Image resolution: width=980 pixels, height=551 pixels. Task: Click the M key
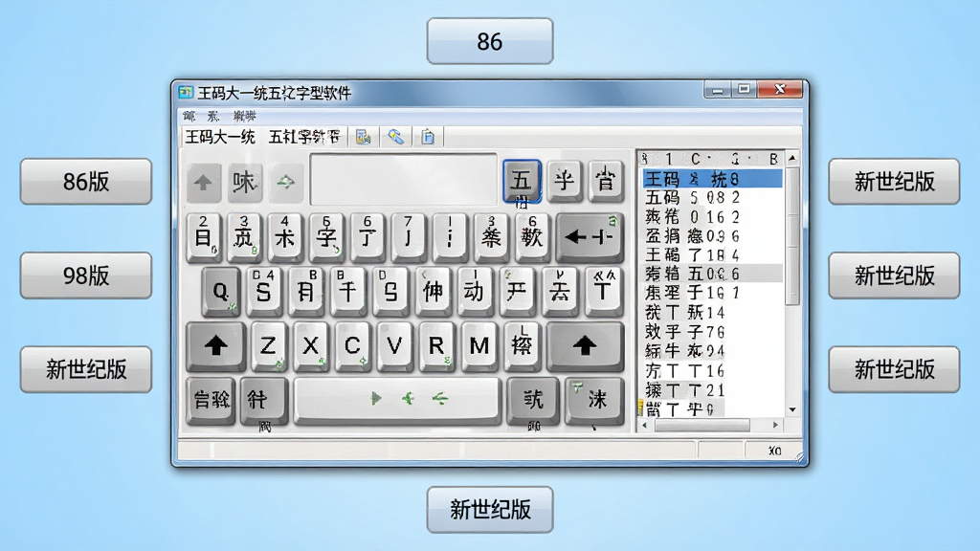tap(479, 346)
